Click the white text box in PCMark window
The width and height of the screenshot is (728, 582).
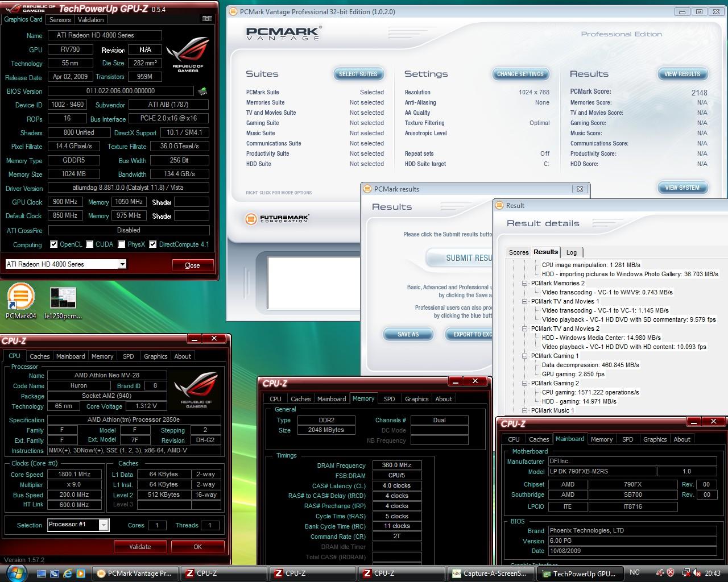point(315,282)
